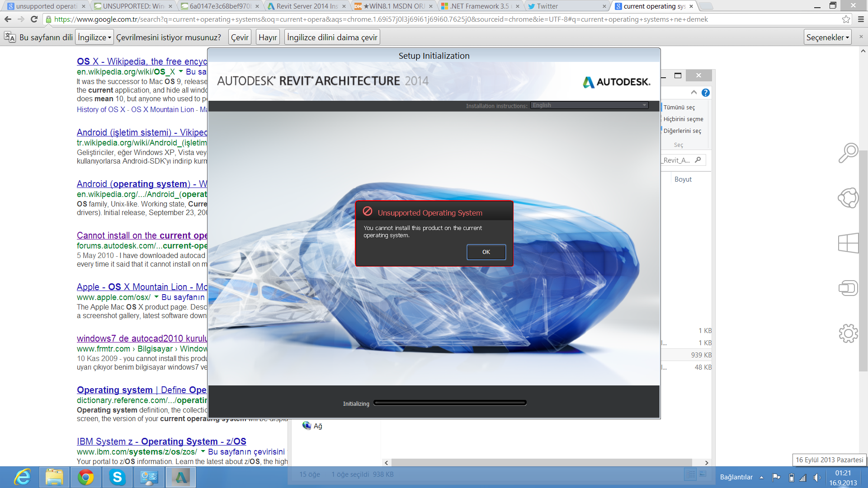
Task: Click the browser forward arrow
Action: point(21,19)
